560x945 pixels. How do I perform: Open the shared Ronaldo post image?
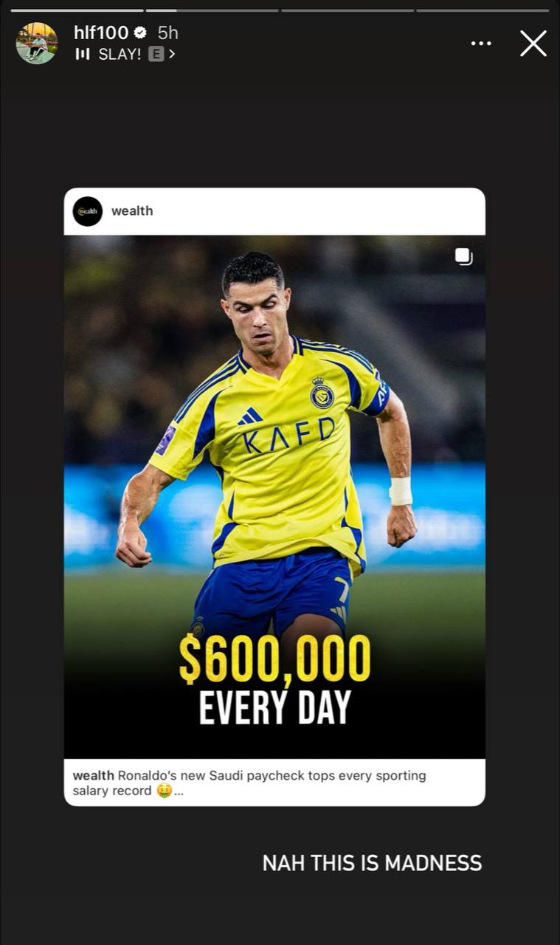[274, 496]
